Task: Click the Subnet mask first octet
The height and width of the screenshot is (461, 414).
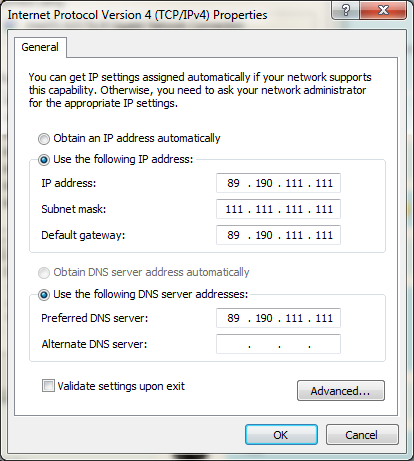Action: coord(234,209)
